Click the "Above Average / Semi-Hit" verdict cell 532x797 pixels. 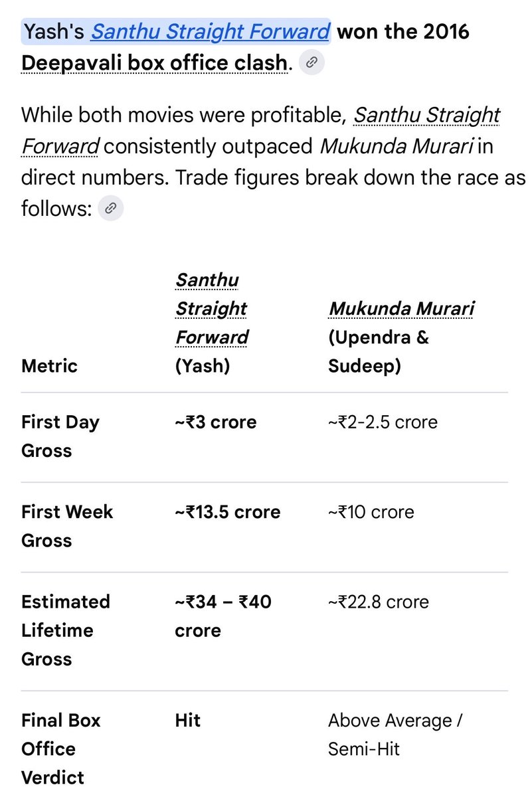pos(395,735)
